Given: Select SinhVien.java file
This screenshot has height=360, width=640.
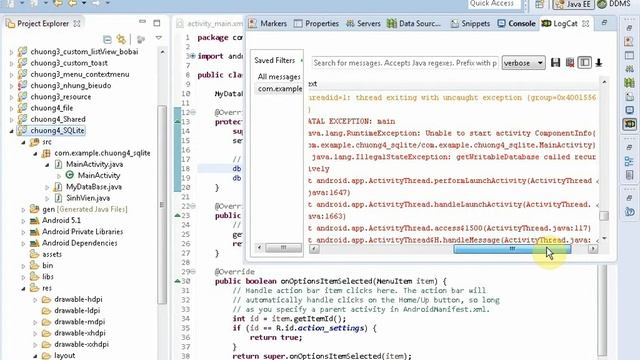Looking at the screenshot, I should tap(88, 198).
